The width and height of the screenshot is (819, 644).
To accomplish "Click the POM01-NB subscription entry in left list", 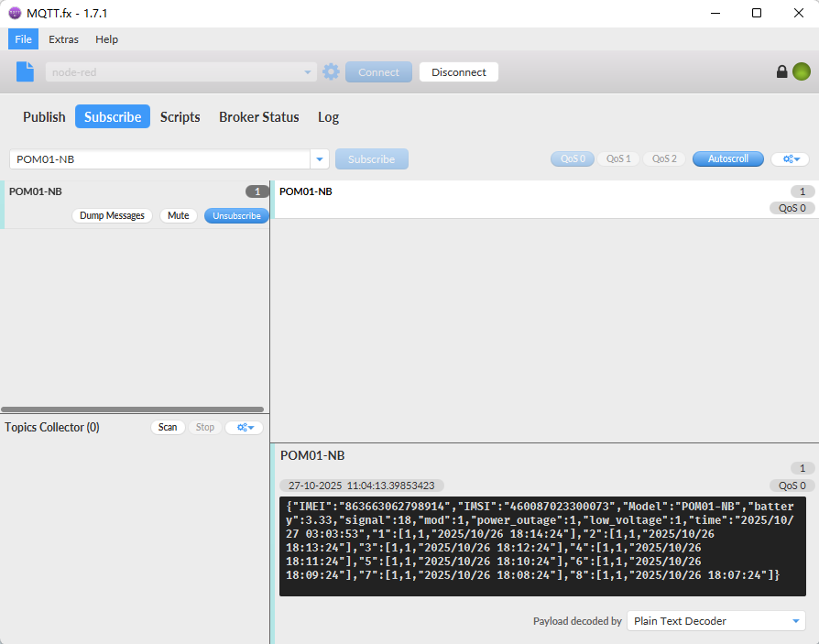I will coord(136,205).
